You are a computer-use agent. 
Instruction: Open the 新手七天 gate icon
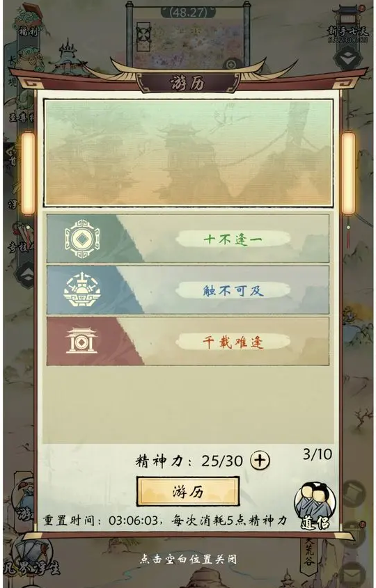pos(349,23)
